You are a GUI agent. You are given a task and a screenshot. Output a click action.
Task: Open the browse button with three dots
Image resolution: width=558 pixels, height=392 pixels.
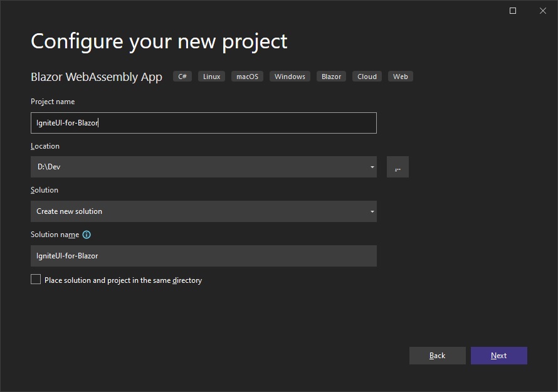click(x=397, y=167)
